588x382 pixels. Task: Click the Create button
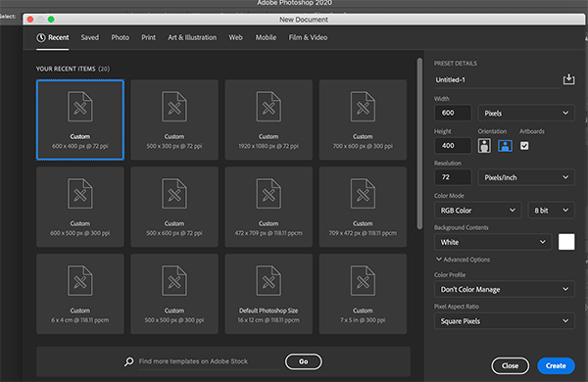556,365
